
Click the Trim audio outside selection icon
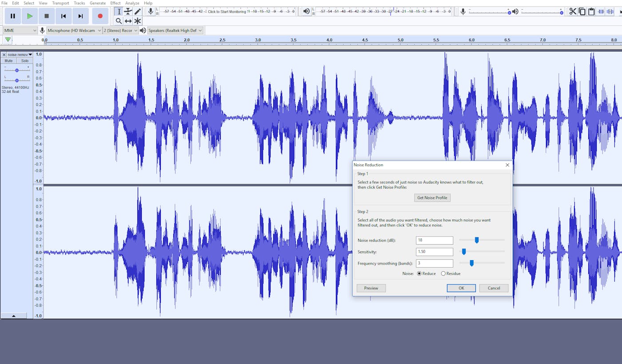pos(601,12)
